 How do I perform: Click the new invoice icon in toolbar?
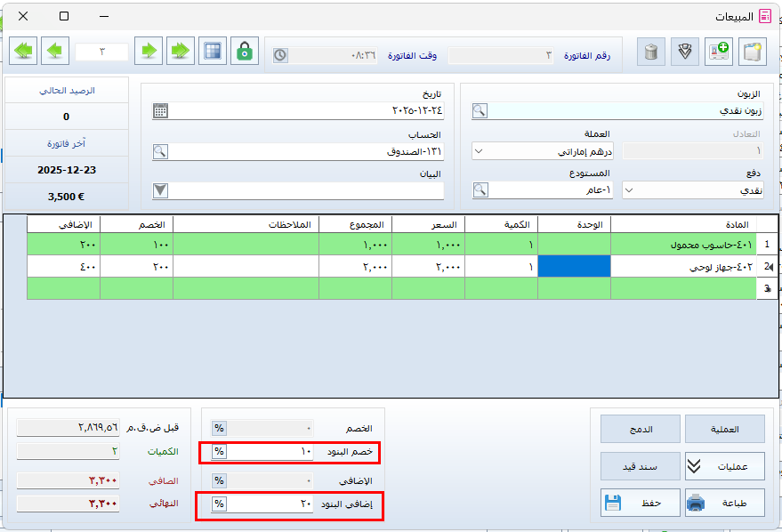pyautogui.click(x=753, y=51)
